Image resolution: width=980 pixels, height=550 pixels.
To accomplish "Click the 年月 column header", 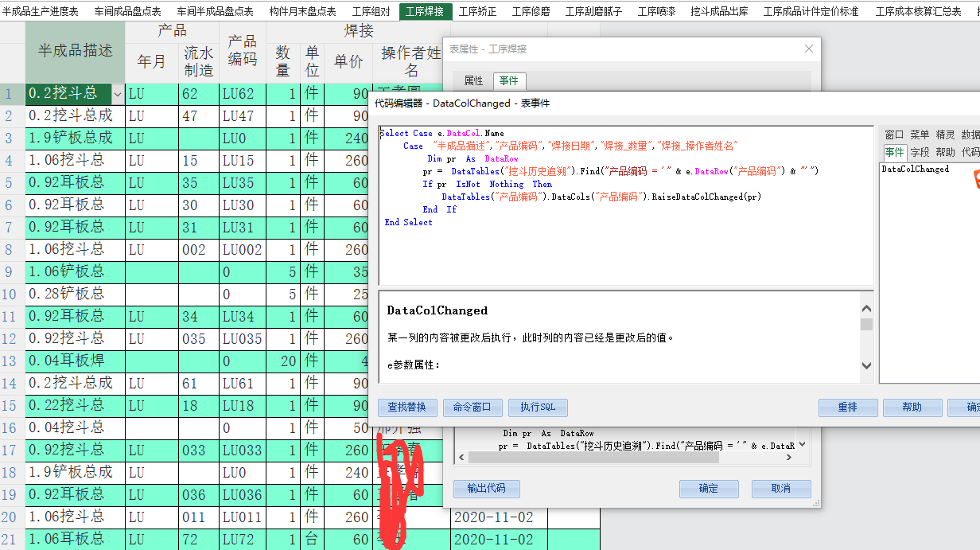I will click(x=152, y=61).
